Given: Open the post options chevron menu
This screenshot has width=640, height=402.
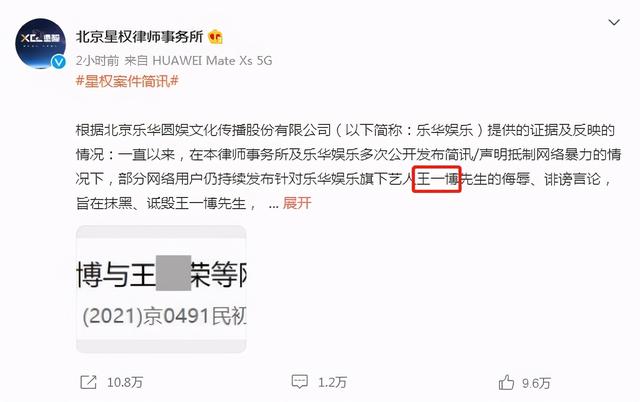Looking at the screenshot, I should coord(614,22).
